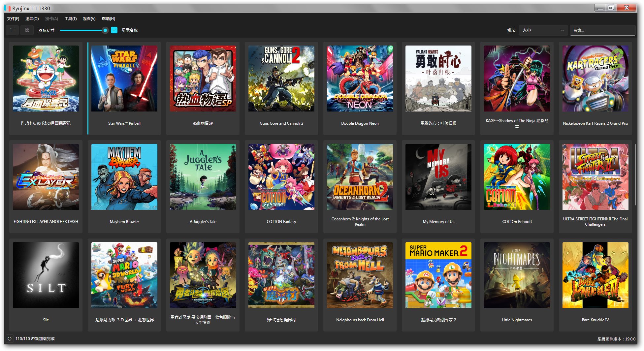The width and height of the screenshot is (644, 351).
Task: Switch to list view layout
Action: click(13, 30)
